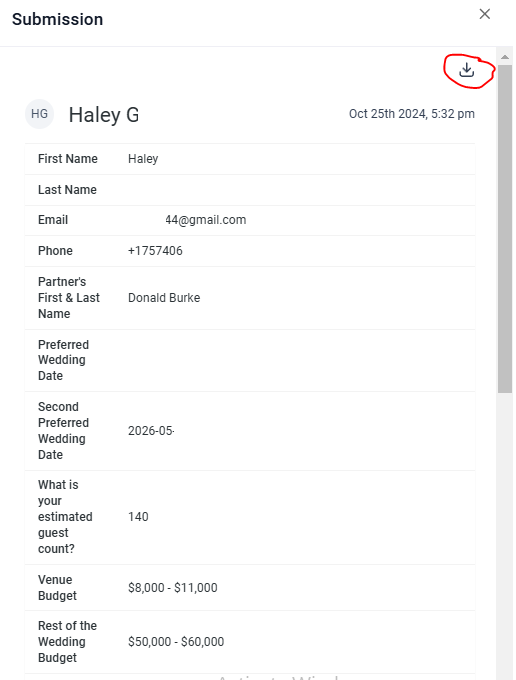This screenshot has height=680, width=516.
Task: Click the Email field label
Action: (53, 220)
